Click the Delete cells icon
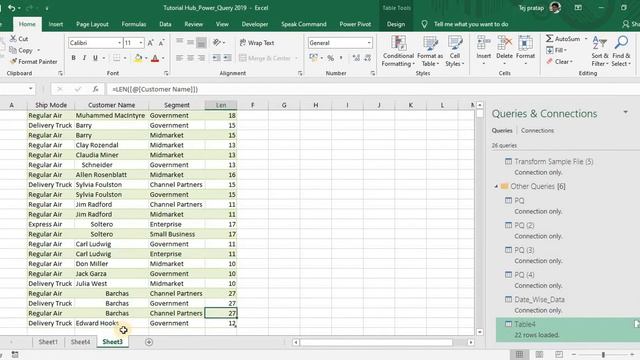The image size is (640, 360). click(x=504, y=43)
